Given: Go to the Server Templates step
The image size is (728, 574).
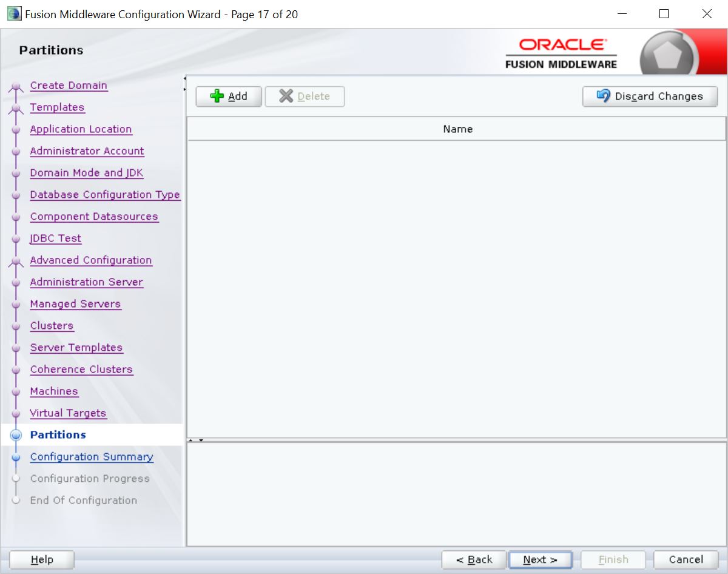Looking at the screenshot, I should (76, 348).
